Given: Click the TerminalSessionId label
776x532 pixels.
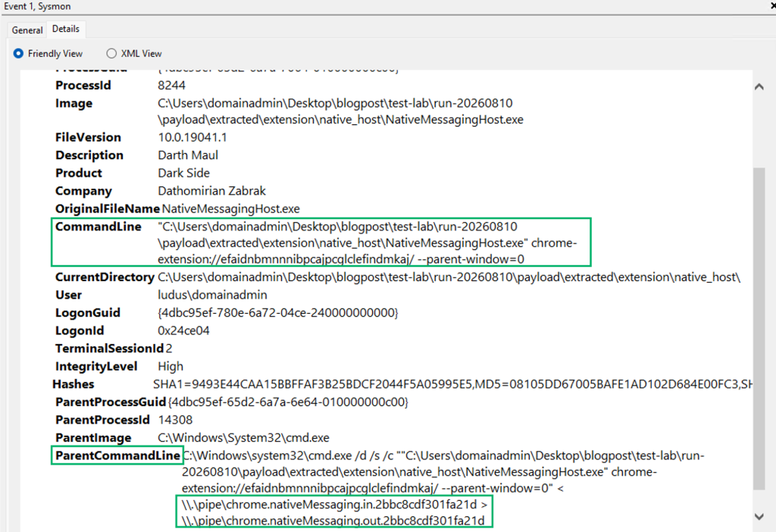Looking at the screenshot, I should coord(109,349).
